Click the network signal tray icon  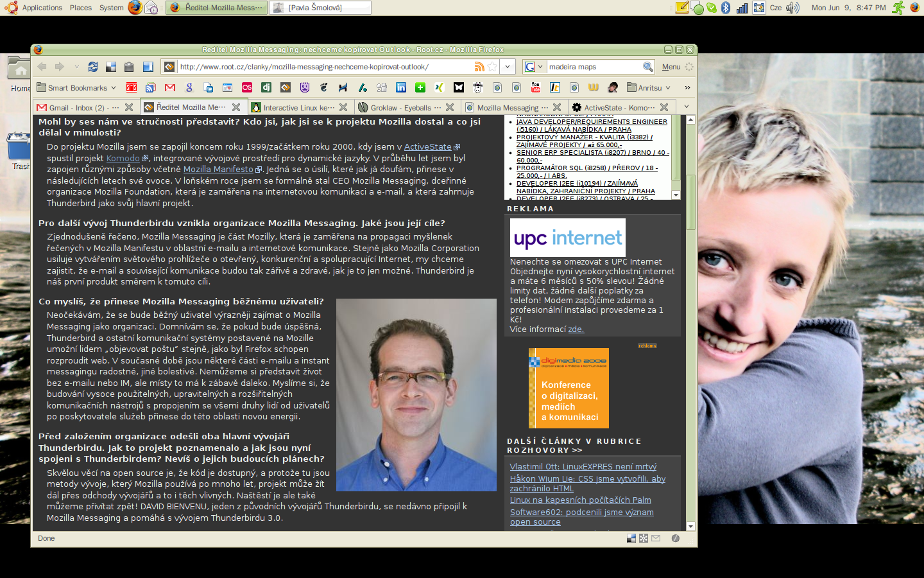742,8
